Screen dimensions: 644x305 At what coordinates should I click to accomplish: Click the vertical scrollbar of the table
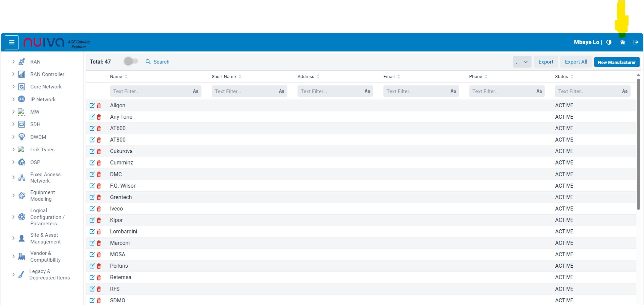tap(638, 145)
